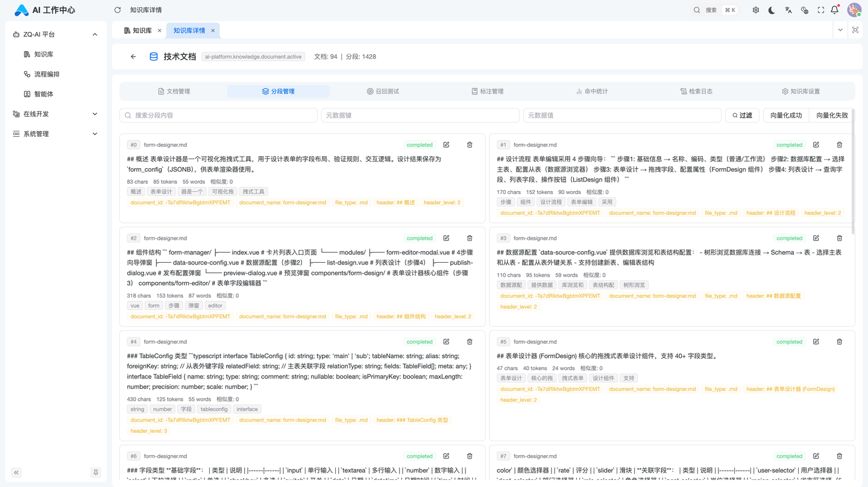
Task: Open the user avatar menu
Action: [x=854, y=10]
